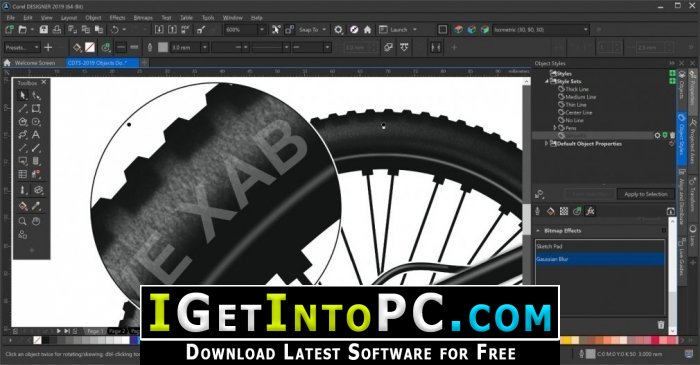Viewport: 700px width, 365px height.
Task: Click the no-fill swatch in property bar
Action: coord(90,47)
